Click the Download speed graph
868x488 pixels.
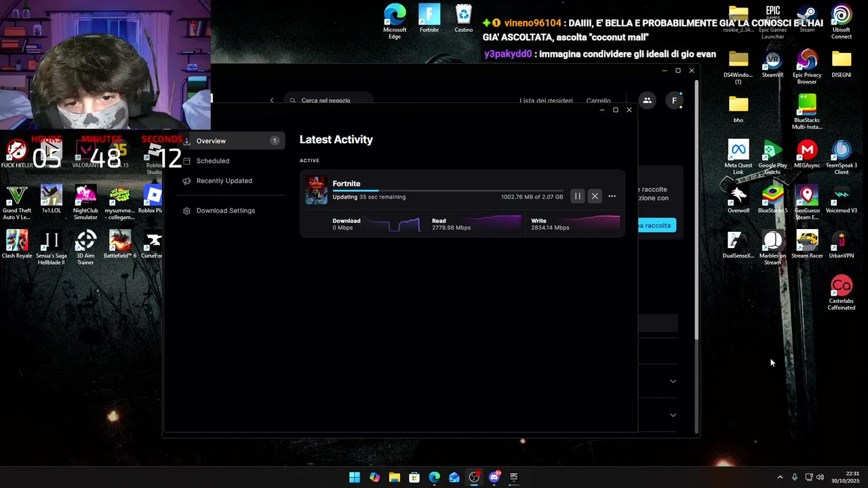(x=392, y=224)
